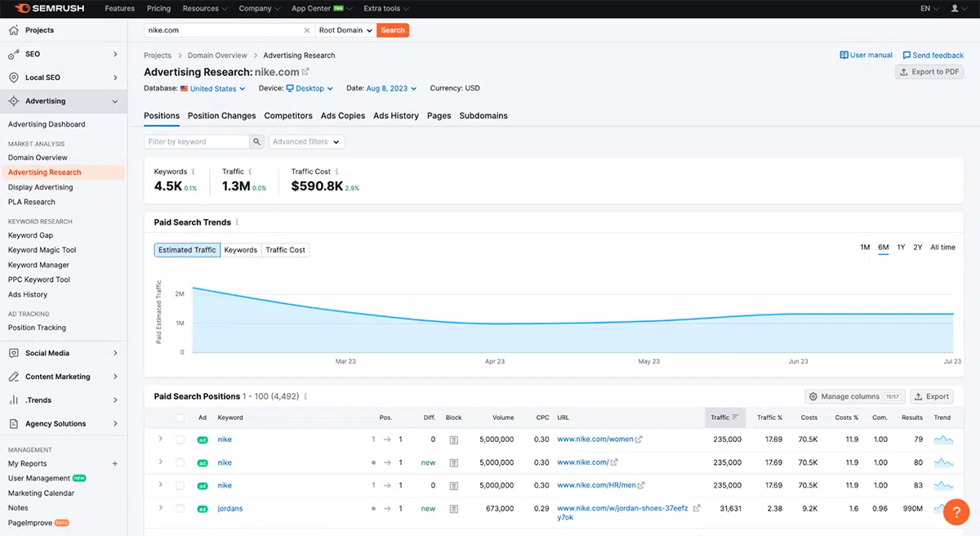
Task: Select the Traffic Cost chart tab
Action: click(x=286, y=250)
